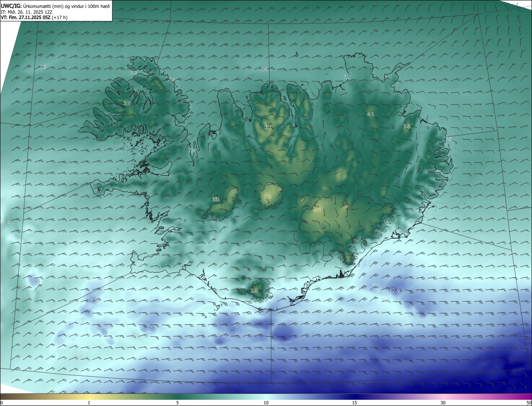Click the 4.1 value in northeast Iceland
The width and height of the screenshot is (532, 406).
pyautogui.click(x=370, y=114)
